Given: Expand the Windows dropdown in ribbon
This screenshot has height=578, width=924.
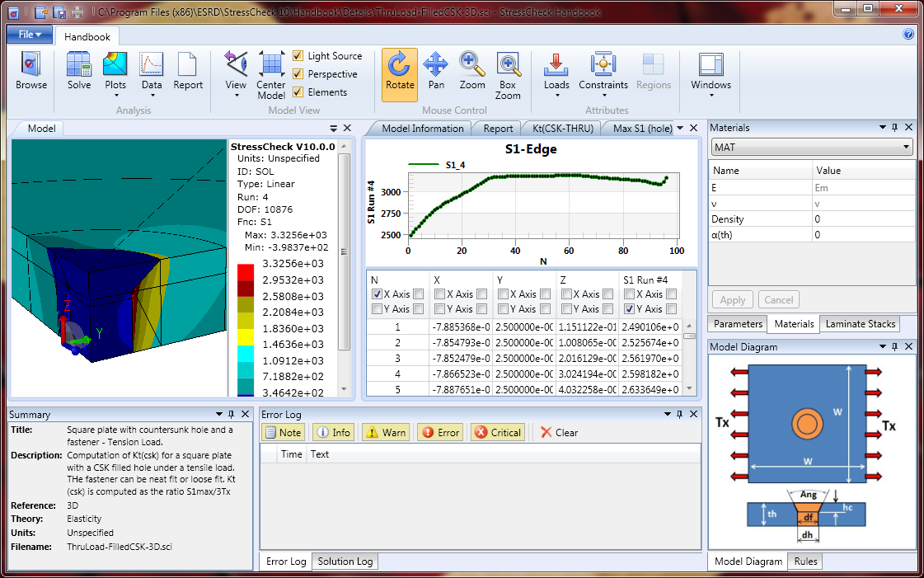Looking at the screenshot, I should [711, 73].
